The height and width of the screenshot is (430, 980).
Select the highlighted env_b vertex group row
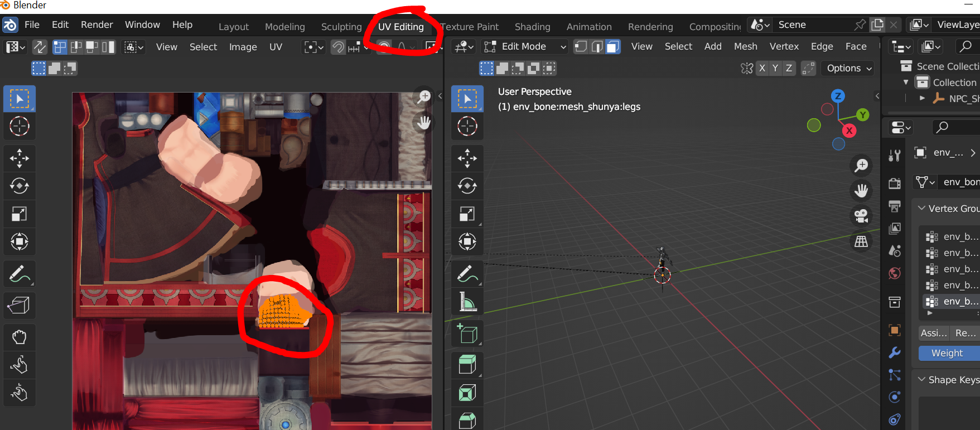pos(950,301)
